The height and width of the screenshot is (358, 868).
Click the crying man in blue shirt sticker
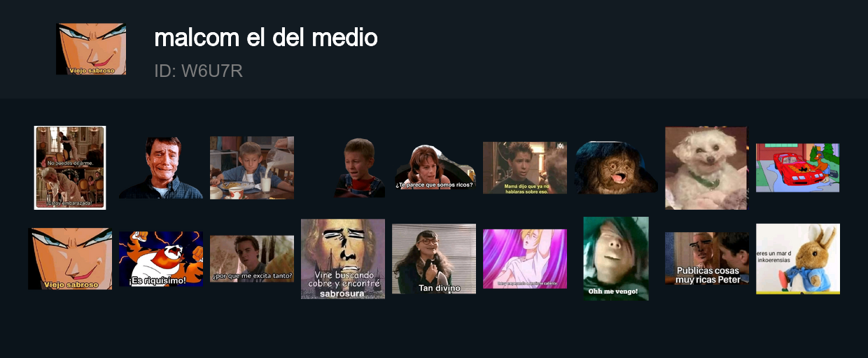(161, 168)
